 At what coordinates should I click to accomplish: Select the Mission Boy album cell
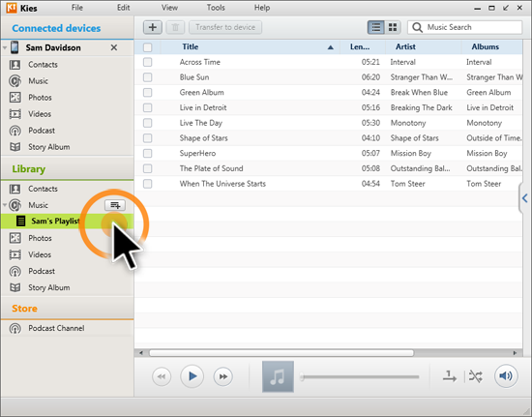pyautogui.click(x=487, y=154)
